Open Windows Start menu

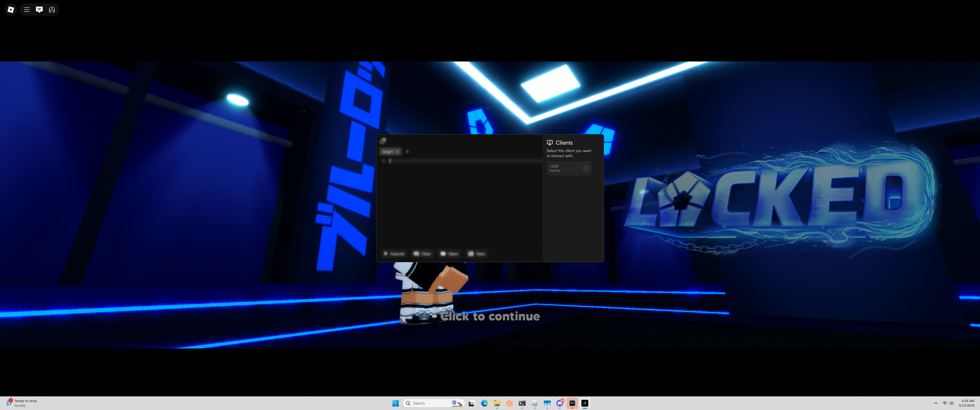395,403
